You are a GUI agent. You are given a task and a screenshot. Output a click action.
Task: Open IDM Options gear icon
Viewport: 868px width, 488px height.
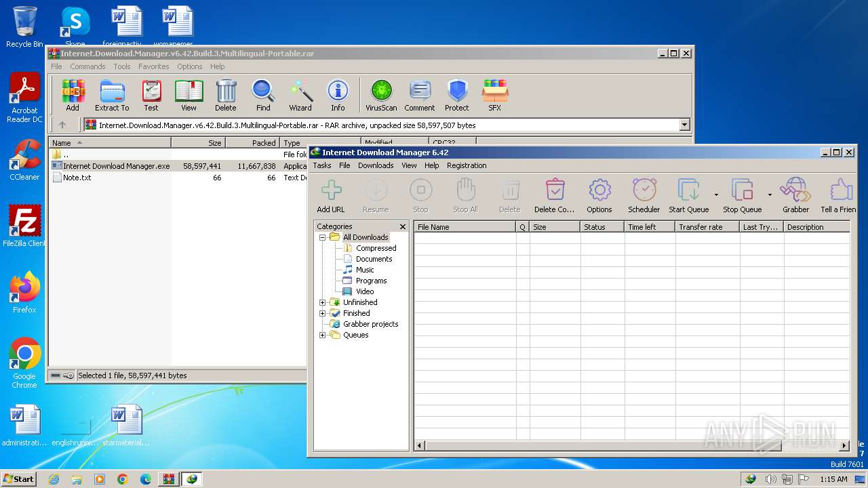(x=599, y=197)
